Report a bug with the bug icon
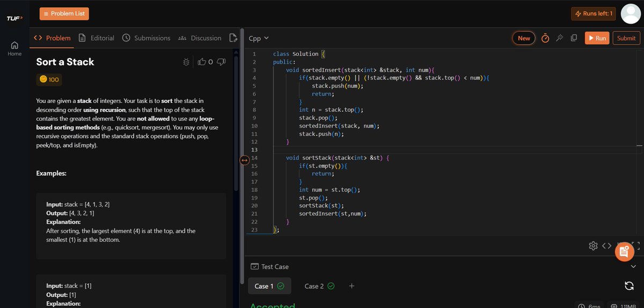Viewport: 644px width, 308px height. (186, 62)
